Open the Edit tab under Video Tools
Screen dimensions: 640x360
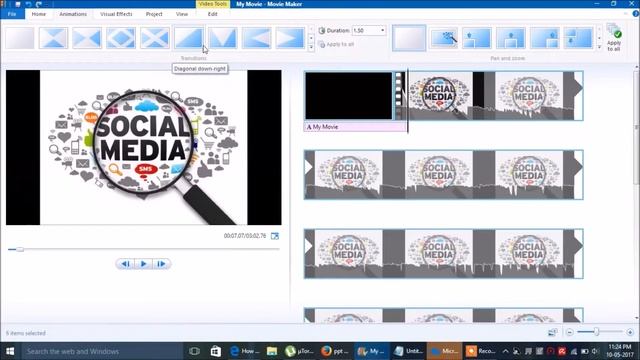click(x=213, y=14)
